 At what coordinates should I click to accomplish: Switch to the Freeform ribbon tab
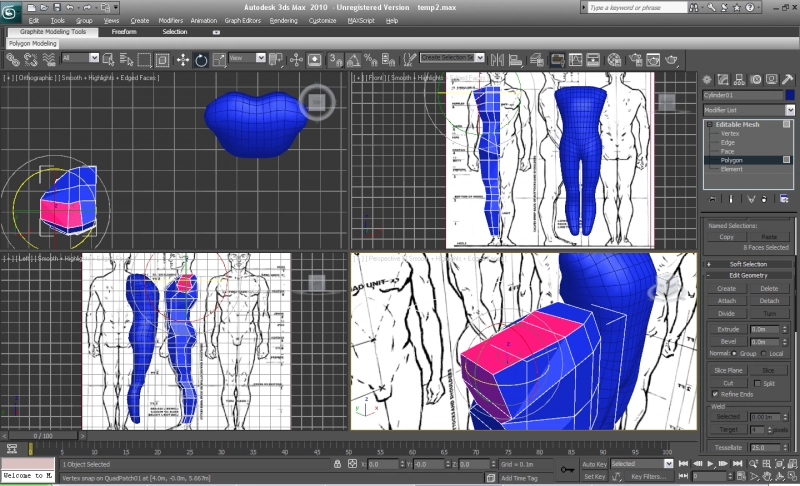pyautogui.click(x=124, y=32)
